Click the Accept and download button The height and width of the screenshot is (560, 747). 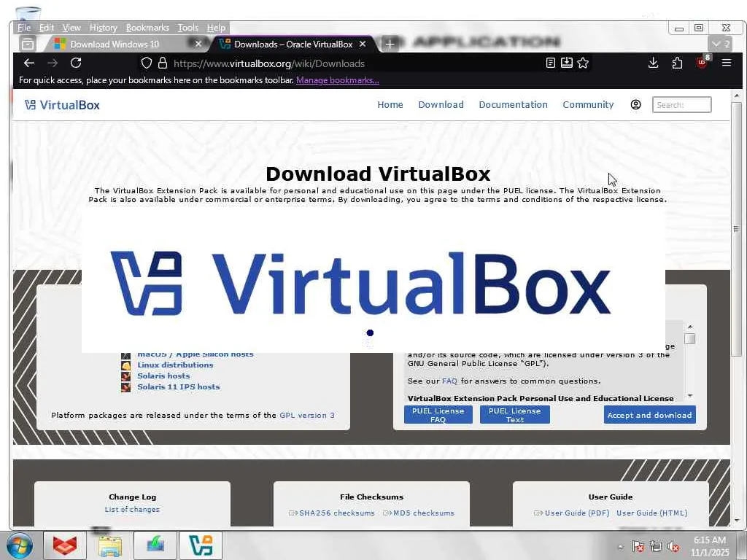coord(649,415)
